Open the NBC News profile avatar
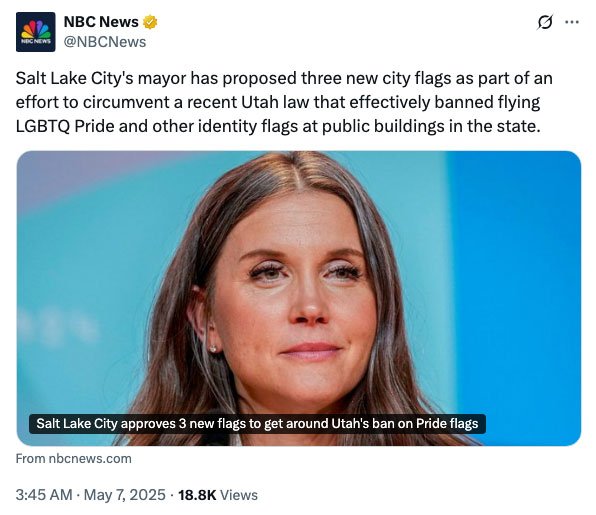Image resolution: width=596 pixels, height=515 pixels. click(35, 32)
